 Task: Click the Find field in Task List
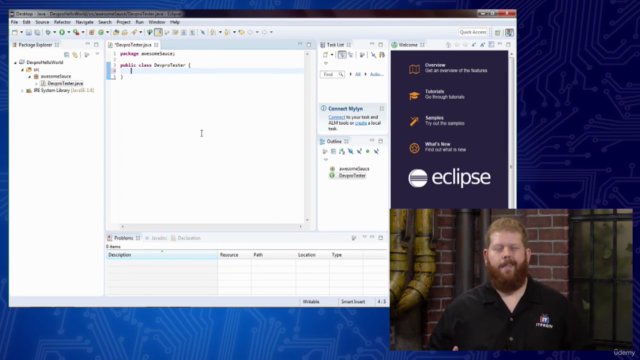(x=332, y=74)
